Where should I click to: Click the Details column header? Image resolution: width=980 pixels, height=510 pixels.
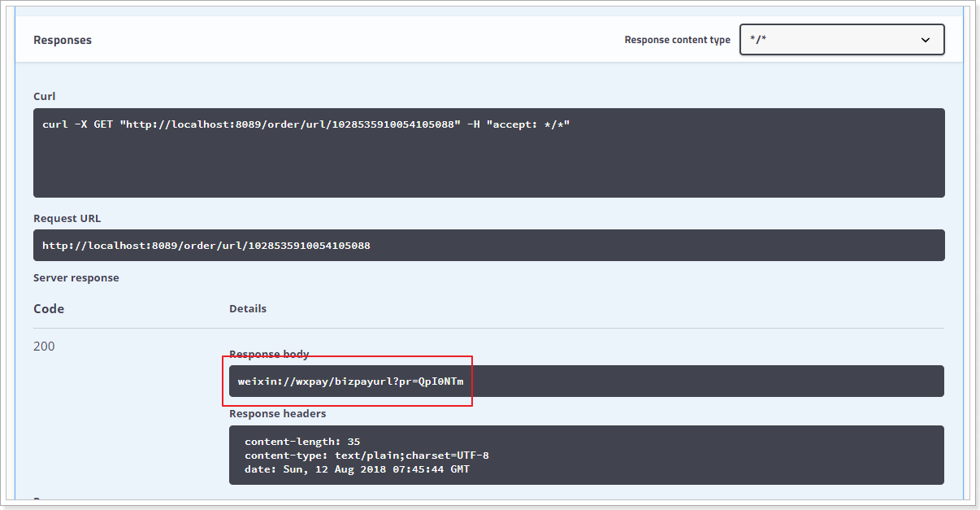point(248,308)
